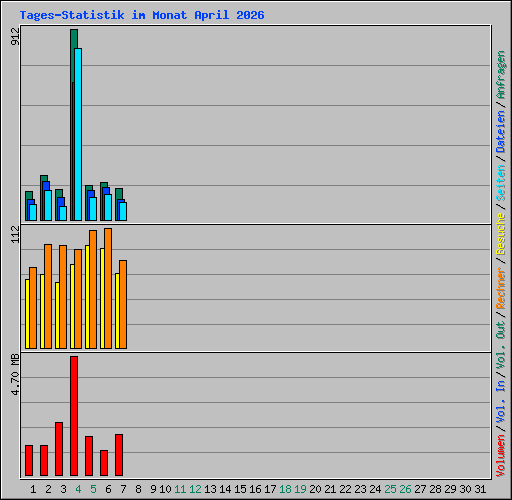Click day '29' on the x-axis
This screenshot has height=500, width=512.
[450, 489]
